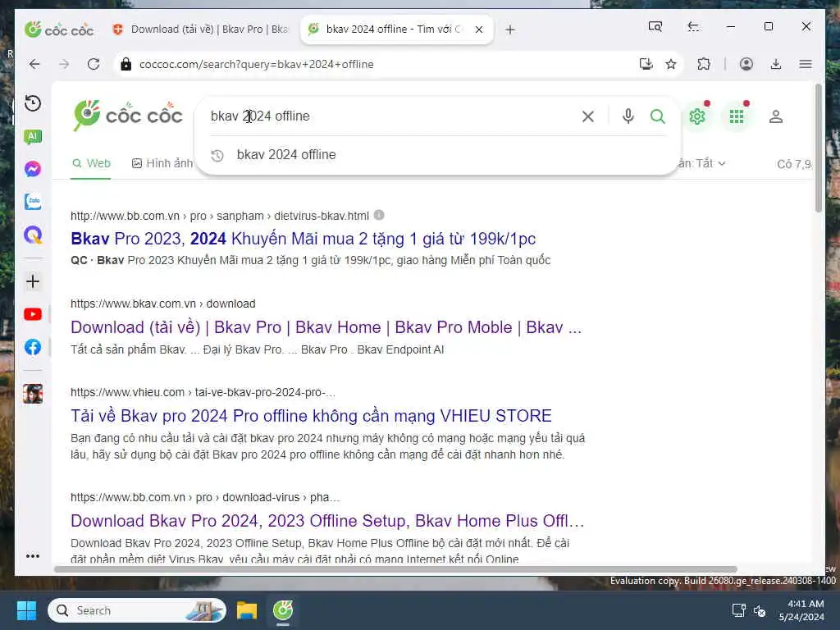The width and height of the screenshot is (840, 630).
Task: Click the 'https://www.bkav.com.vn › download' URL text
Action: click(x=163, y=304)
